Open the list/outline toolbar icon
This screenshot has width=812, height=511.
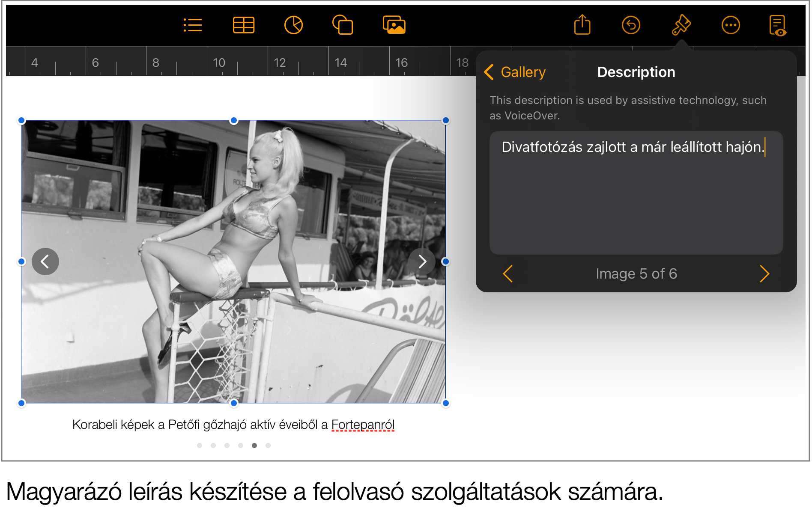tap(193, 25)
